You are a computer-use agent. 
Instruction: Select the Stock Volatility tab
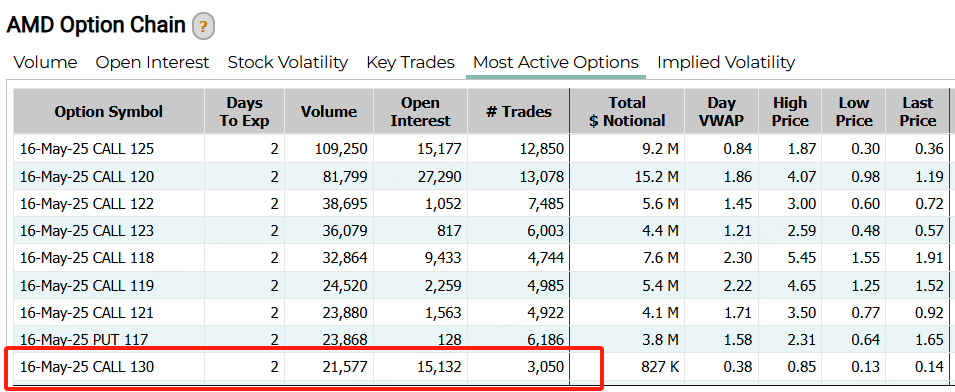287,62
